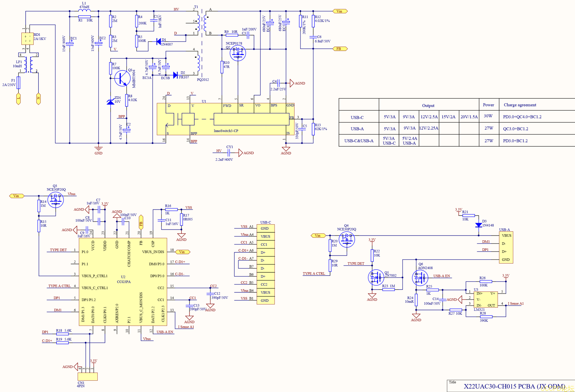
Task: Click the '15V/2A' table cell
Action: point(448,117)
